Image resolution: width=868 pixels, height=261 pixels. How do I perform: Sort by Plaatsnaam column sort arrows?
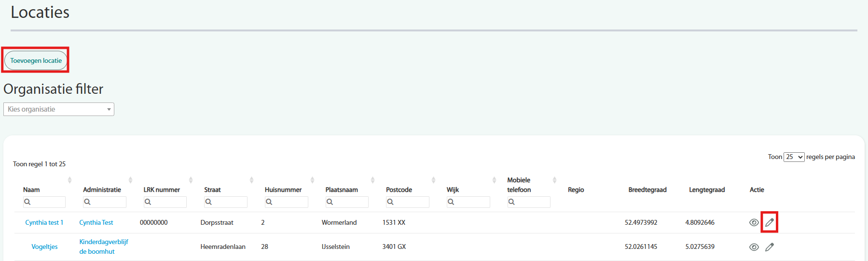(x=372, y=180)
